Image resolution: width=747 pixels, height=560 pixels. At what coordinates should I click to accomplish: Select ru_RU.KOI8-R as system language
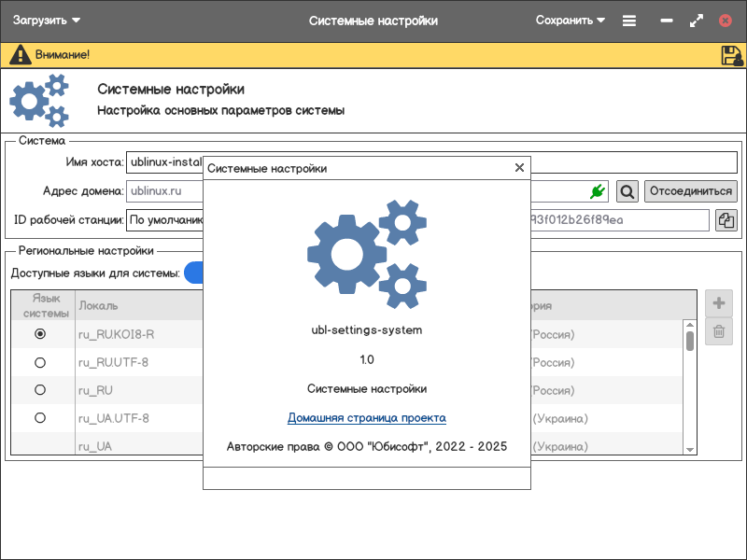pos(40,333)
